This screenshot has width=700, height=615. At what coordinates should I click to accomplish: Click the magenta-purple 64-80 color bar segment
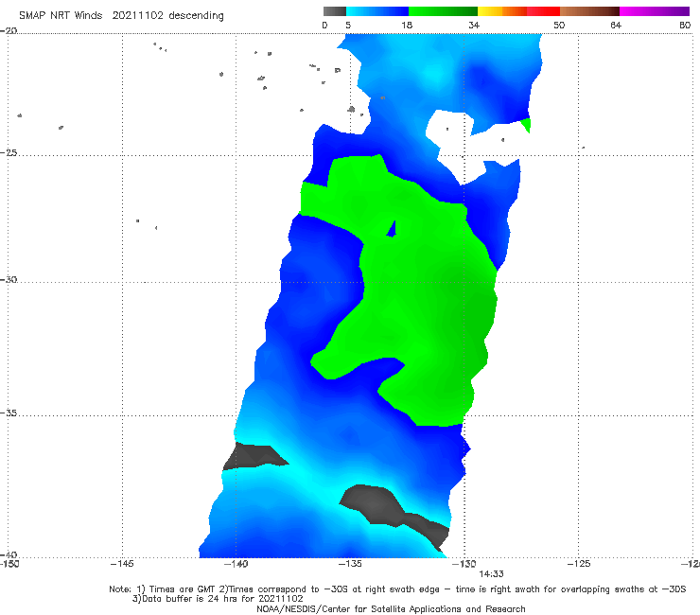point(655,11)
